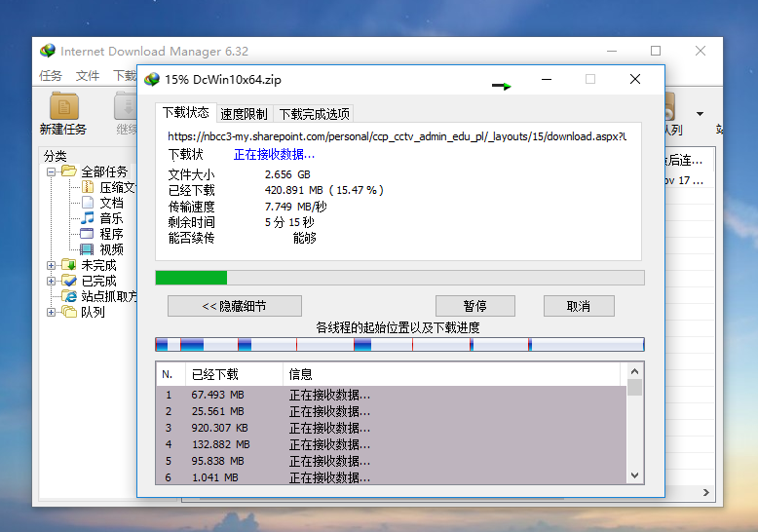The height and width of the screenshot is (532, 758).
Task: Click the 压缩文件 archive category icon
Action: (88, 187)
